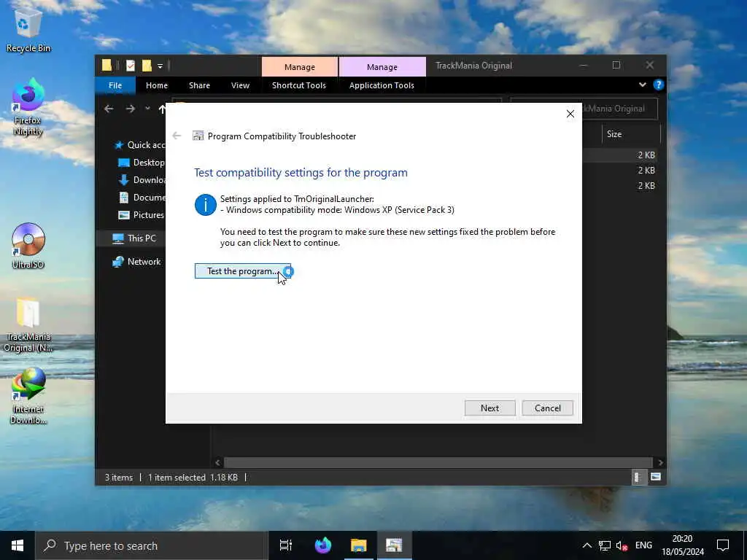Viewport: 747px width, 560px height.
Task: Click the Properties quick access toolbar icon
Action: click(x=130, y=66)
